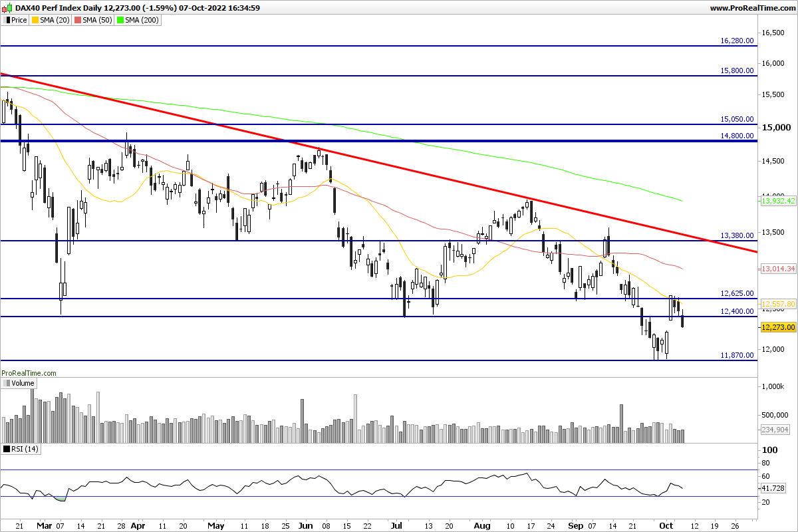Select the 16,280.00 level label

click(737, 41)
